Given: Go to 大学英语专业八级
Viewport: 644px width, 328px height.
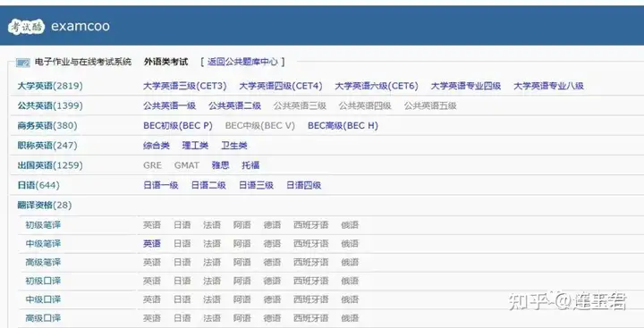Looking at the screenshot, I should 548,86.
